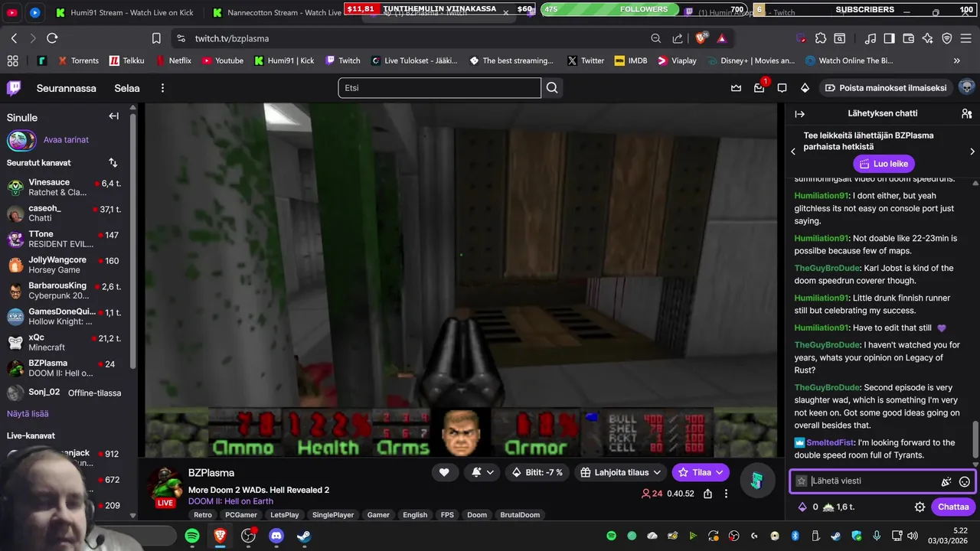Open Twitch top nav more options dots
980x551 pixels.
(x=162, y=88)
